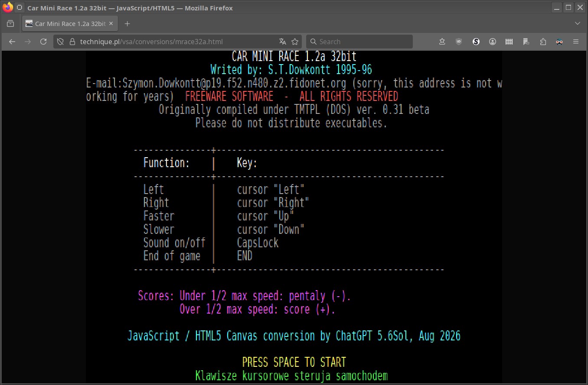The image size is (588, 385).
Task: Expand the list all tabs chevron
Action: click(578, 23)
